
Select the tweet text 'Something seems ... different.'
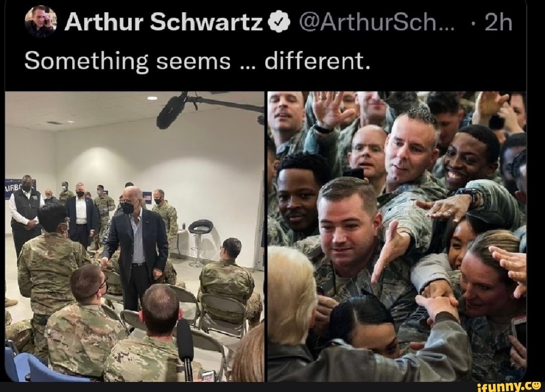197,61
